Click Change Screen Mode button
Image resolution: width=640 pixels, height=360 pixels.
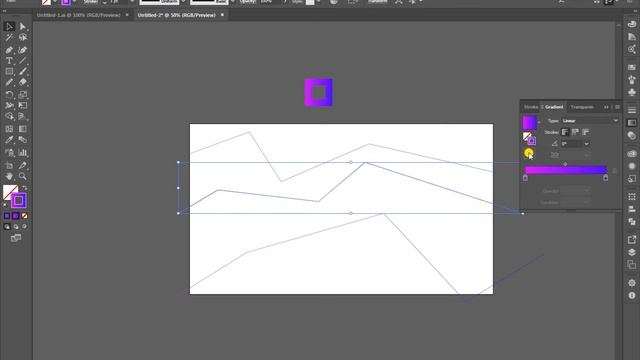point(16,238)
